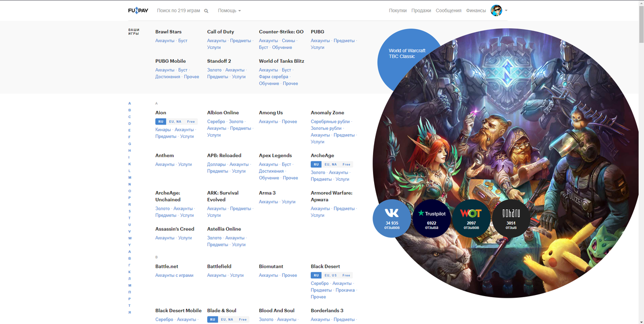The image size is (644, 324).
Task: Open ARK: Survival Evolved game title
Action: pos(224,196)
